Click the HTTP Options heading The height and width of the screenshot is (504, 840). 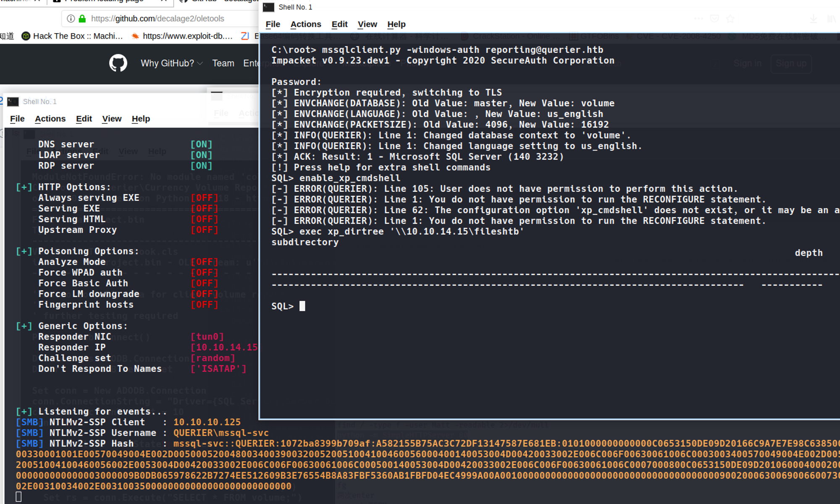tap(63, 187)
